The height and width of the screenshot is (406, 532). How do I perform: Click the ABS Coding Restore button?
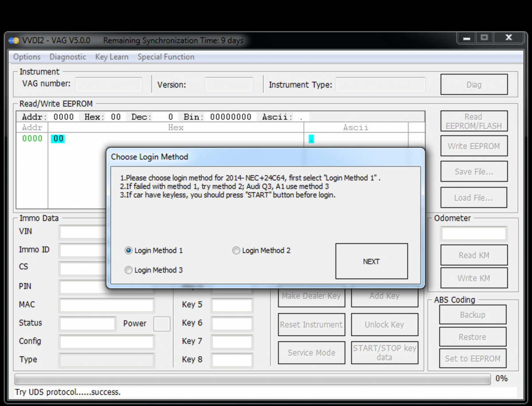pyautogui.click(x=473, y=337)
